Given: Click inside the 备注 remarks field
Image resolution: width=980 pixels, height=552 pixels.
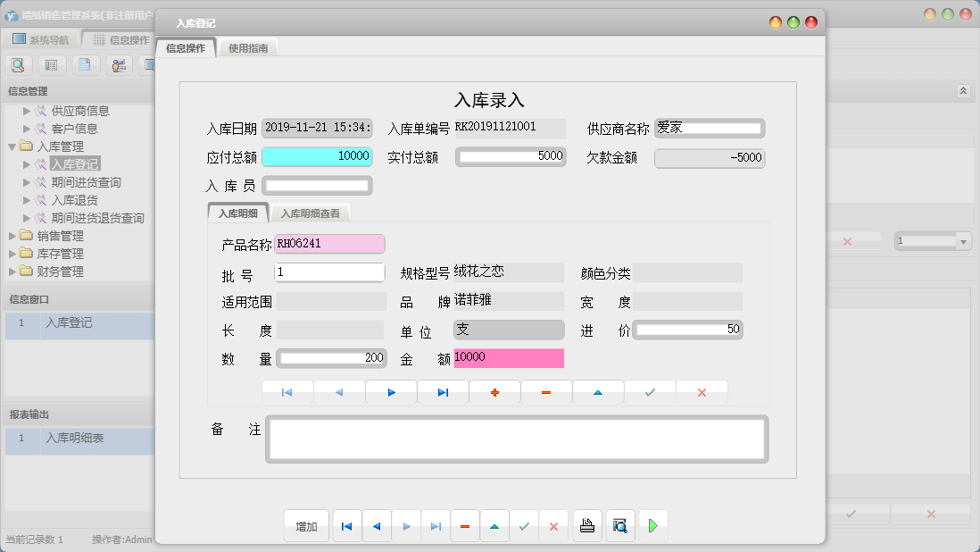Looking at the screenshot, I should pyautogui.click(x=518, y=439).
